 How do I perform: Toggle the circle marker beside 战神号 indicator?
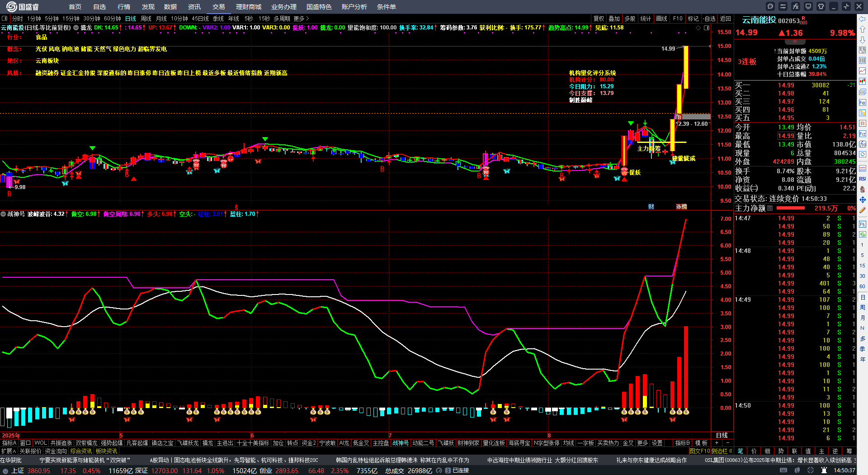(3, 214)
